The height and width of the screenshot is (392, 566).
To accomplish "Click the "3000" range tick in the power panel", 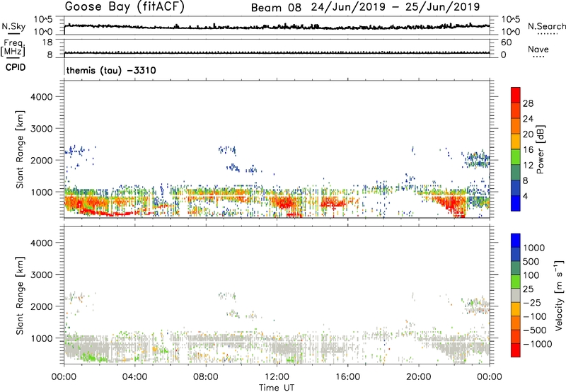I will click(42, 129).
